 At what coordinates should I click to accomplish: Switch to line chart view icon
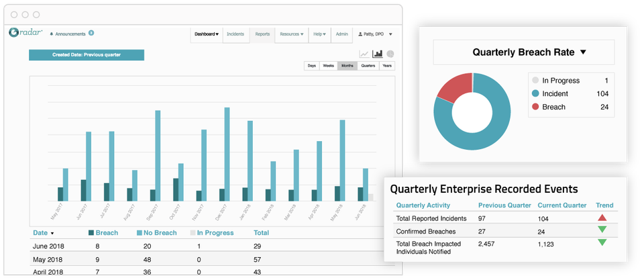(364, 54)
